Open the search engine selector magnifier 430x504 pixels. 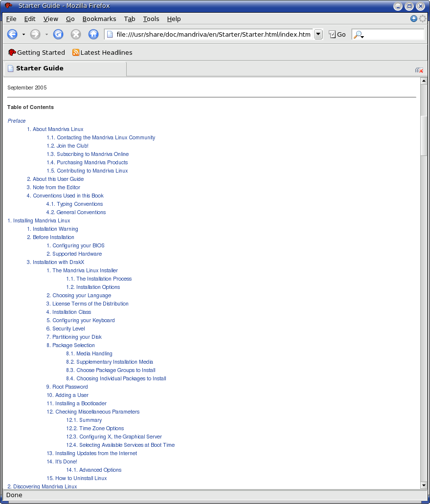click(x=358, y=35)
